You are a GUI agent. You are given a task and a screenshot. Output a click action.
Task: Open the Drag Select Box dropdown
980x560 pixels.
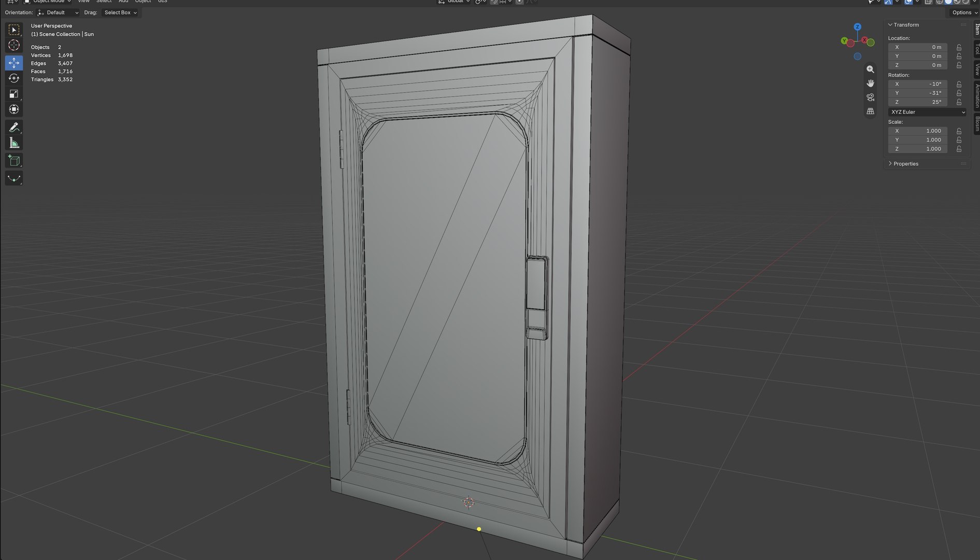pyautogui.click(x=120, y=12)
